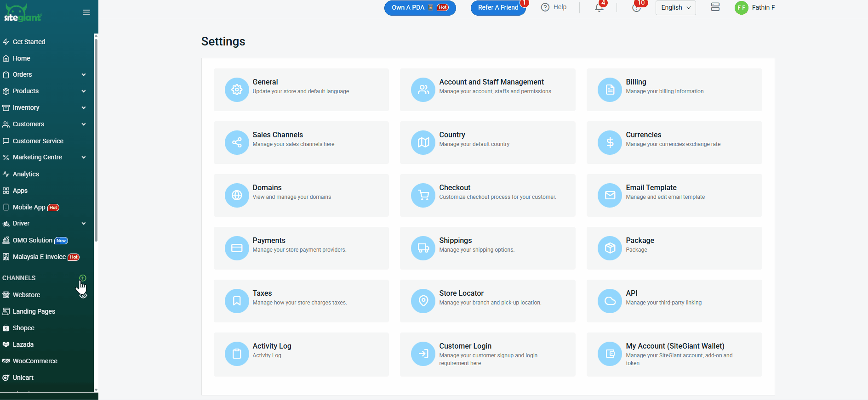Click the server stack icon in header
Viewport: 868px width, 400px height.
pyautogui.click(x=715, y=7)
